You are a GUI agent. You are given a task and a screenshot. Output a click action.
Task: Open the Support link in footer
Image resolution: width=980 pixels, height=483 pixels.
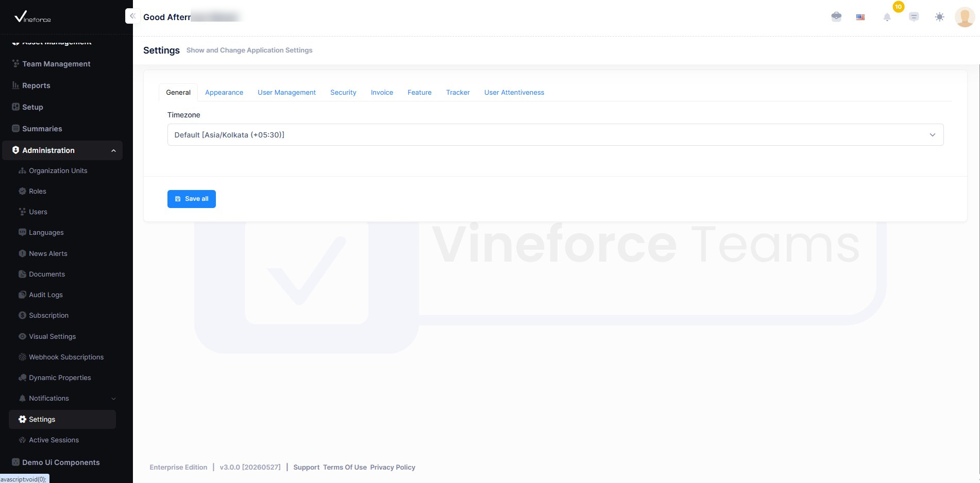click(x=307, y=468)
